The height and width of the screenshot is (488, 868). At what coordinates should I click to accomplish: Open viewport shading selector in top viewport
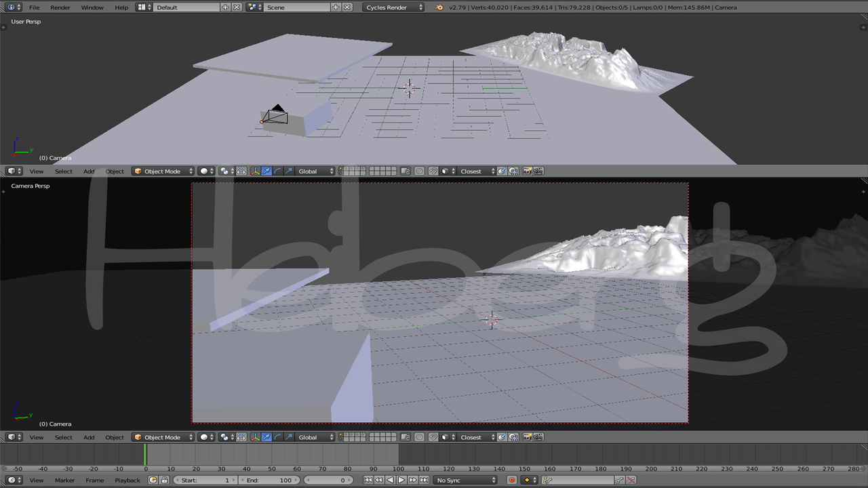click(207, 171)
